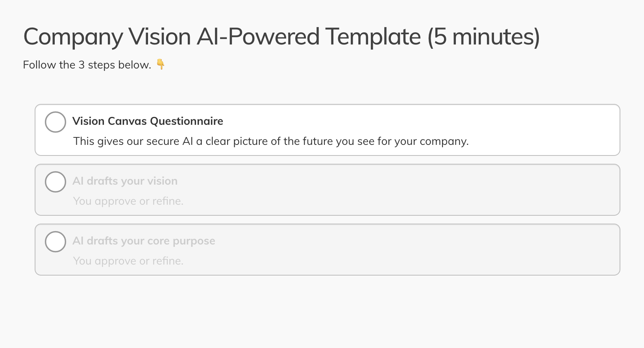Select the "AI drafts your core purpose" title
Screen dimensions: 644x348
pos(144,241)
